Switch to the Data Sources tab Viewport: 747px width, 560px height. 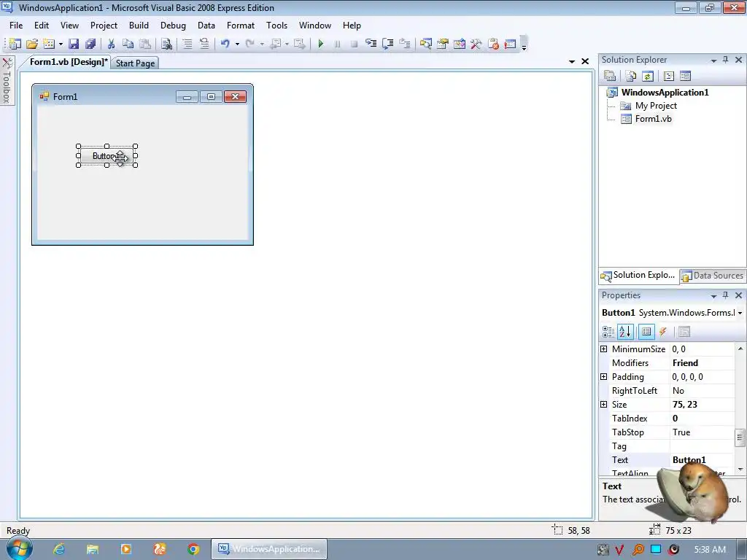pyautogui.click(x=713, y=275)
